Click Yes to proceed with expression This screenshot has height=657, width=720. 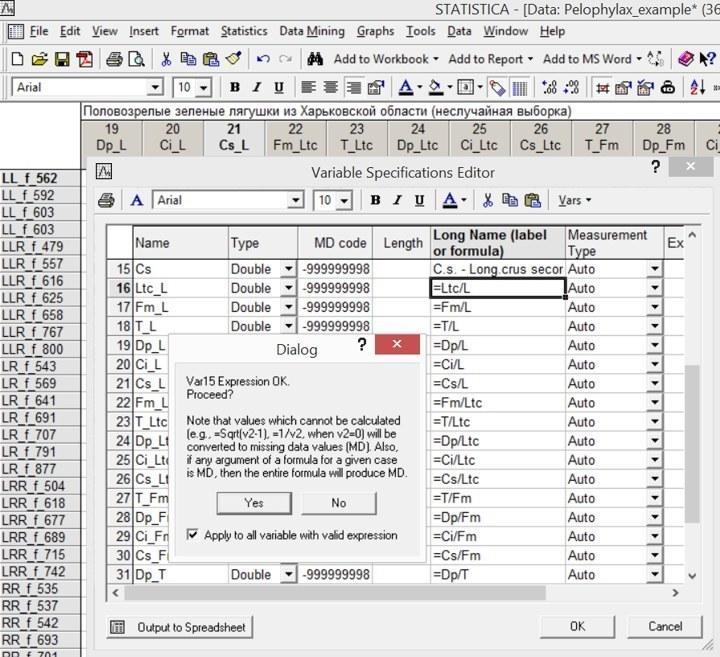254,503
